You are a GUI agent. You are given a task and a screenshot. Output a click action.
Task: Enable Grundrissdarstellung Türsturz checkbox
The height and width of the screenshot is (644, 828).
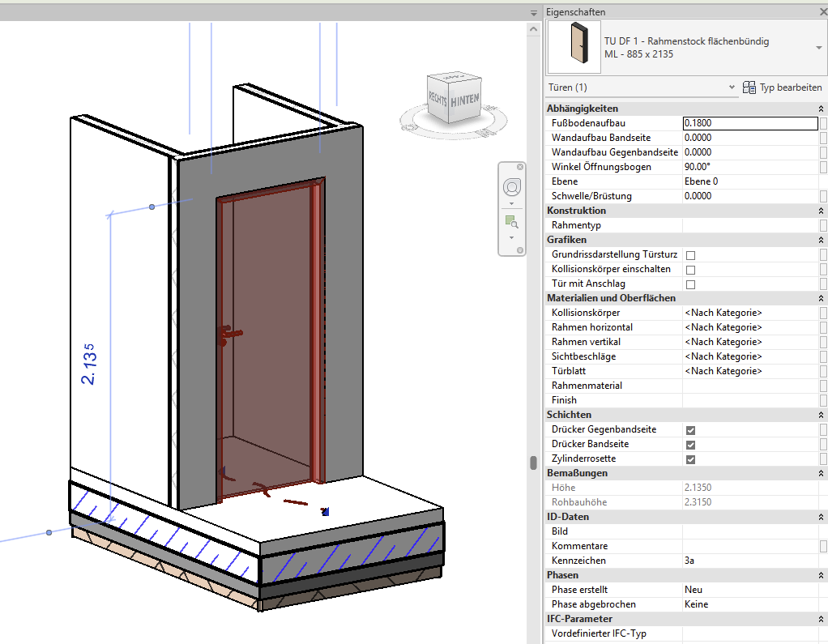690,255
